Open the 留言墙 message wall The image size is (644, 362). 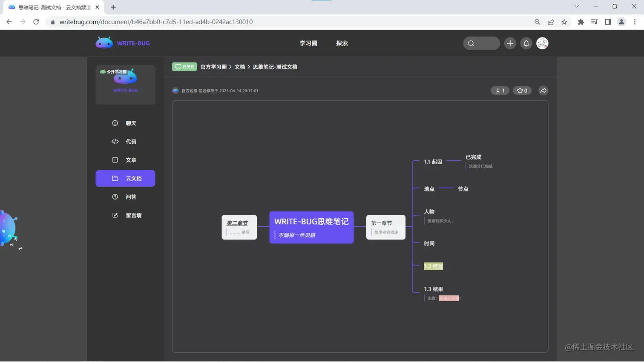pos(115,215)
